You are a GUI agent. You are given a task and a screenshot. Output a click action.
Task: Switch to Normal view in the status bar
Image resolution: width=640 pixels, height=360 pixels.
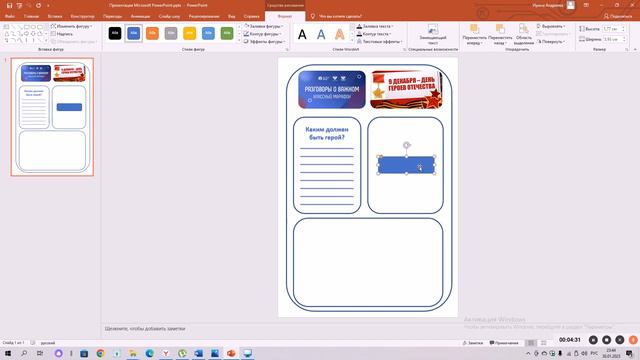[531, 343]
